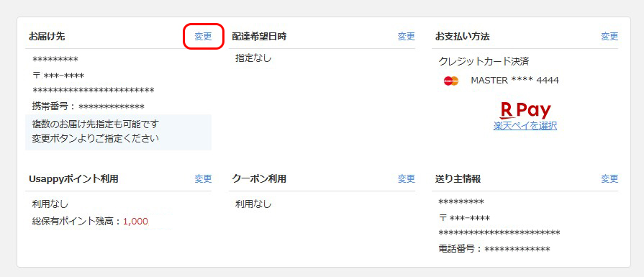The image size is (644, 277).
Task: Select the 楽天ペイを選択 link
Action: pos(525,126)
